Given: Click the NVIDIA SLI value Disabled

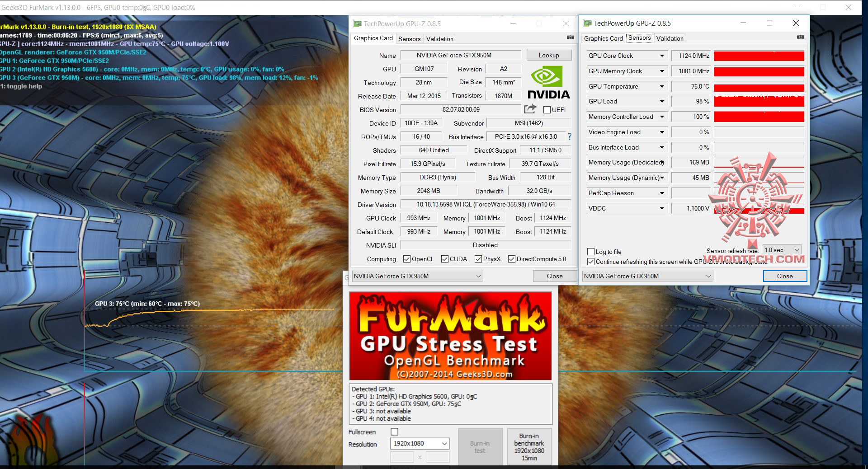Looking at the screenshot, I should pos(486,245).
